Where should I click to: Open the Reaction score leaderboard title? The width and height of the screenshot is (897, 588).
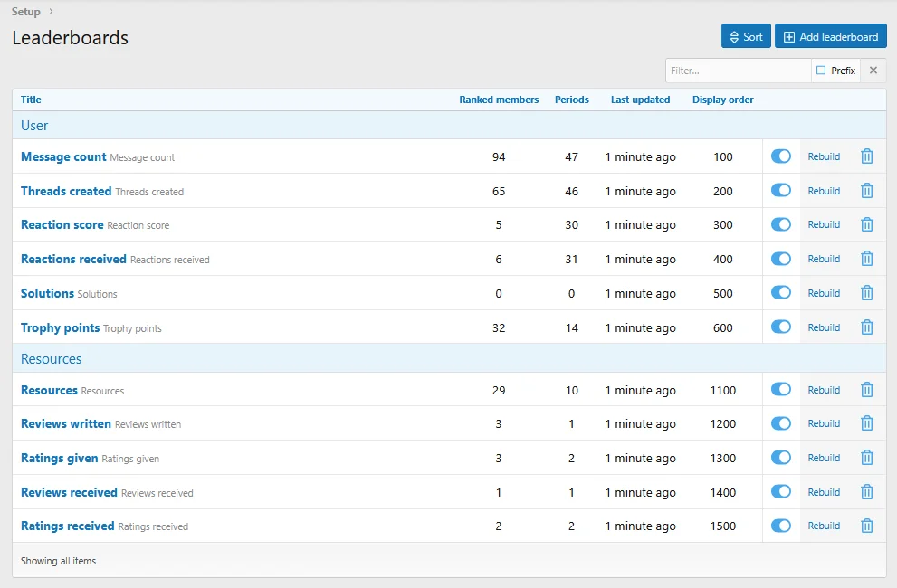tap(62, 224)
